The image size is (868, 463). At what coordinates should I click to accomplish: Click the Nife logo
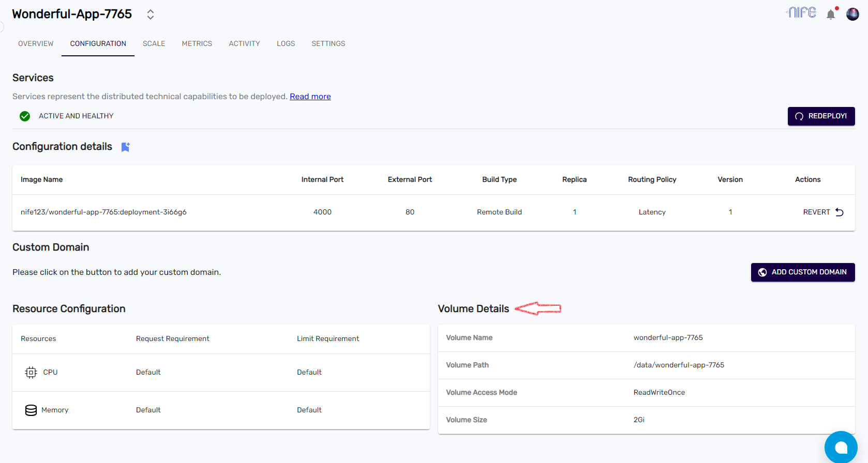(x=801, y=12)
